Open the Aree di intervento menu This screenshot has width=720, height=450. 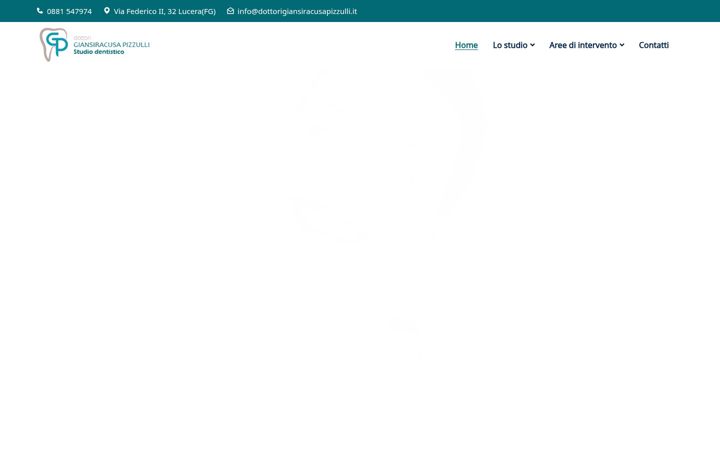(x=583, y=45)
